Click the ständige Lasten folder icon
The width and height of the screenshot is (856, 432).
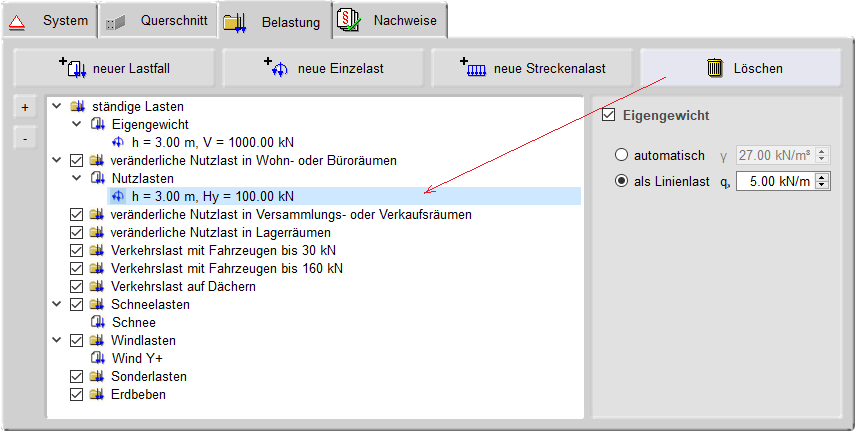[x=77, y=106]
